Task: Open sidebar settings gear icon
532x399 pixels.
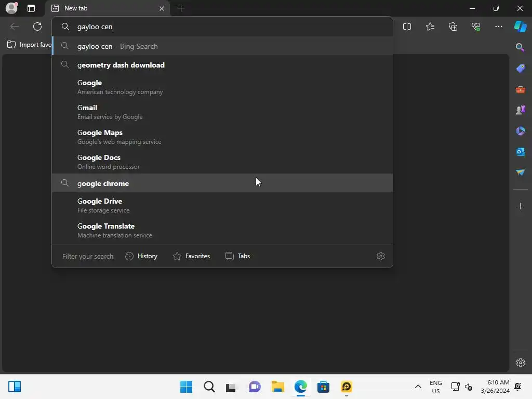Action: pyautogui.click(x=520, y=363)
